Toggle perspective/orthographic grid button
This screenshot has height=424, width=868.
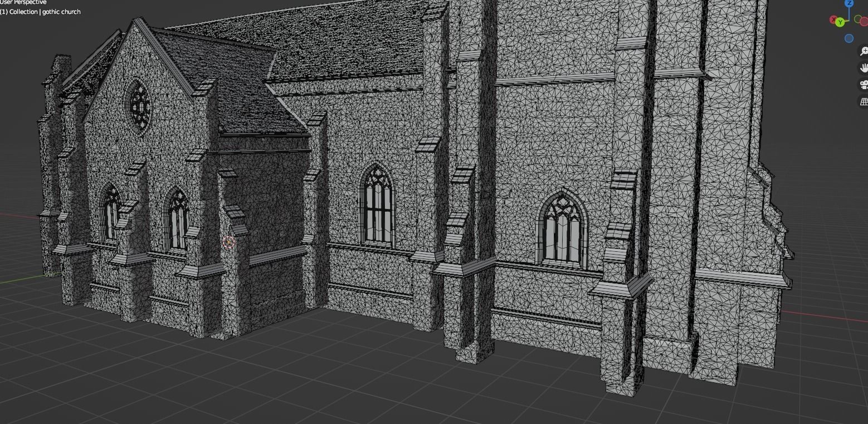coord(863,101)
